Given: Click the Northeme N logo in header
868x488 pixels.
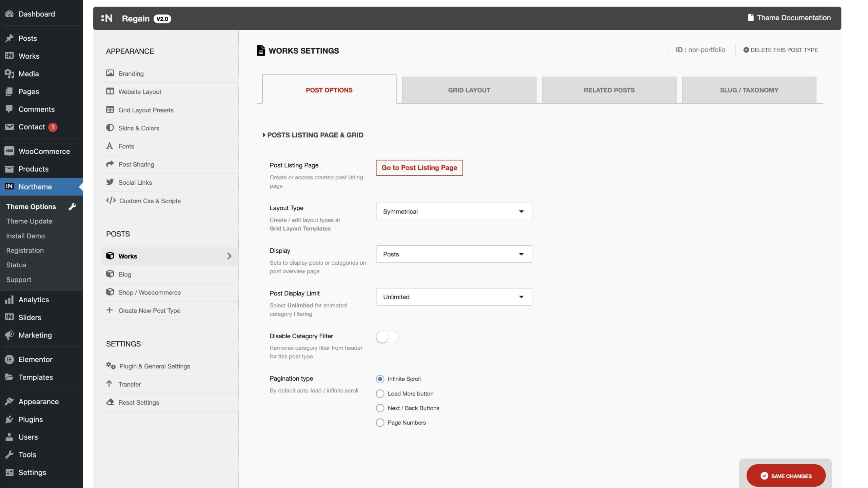Looking at the screenshot, I should (x=107, y=18).
